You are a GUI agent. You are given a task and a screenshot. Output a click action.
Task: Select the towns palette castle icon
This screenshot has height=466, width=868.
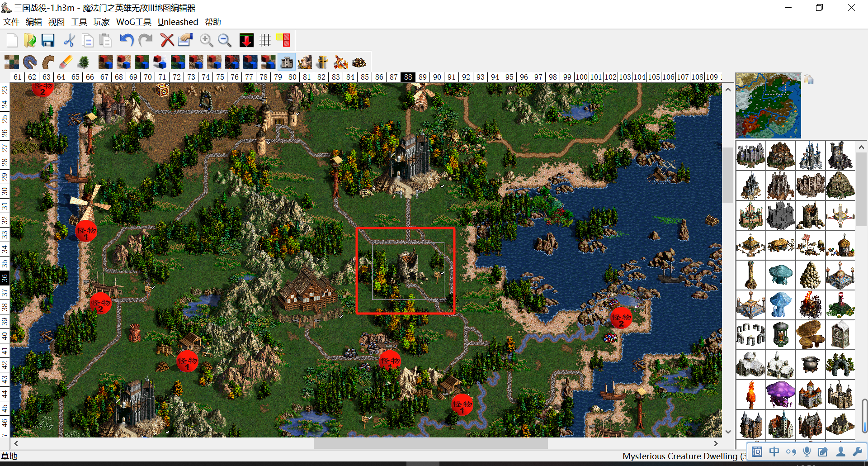click(287, 62)
